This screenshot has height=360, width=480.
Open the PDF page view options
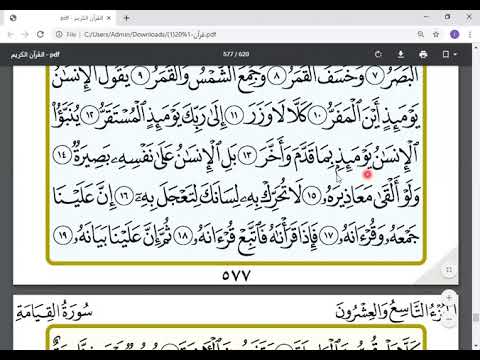pos(449,54)
